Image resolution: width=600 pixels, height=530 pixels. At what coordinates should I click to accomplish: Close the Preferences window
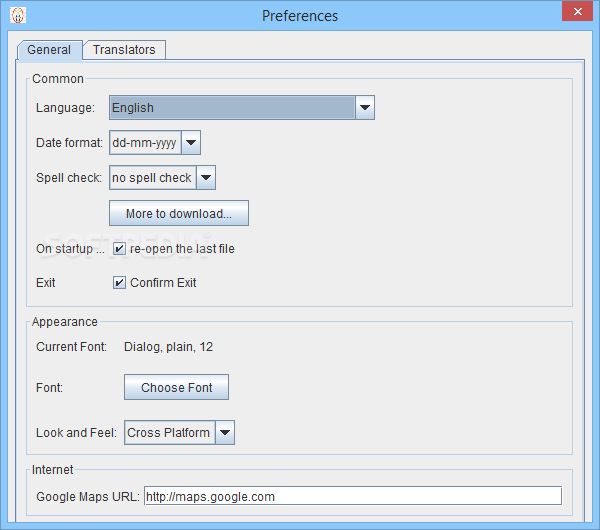click(577, 11)
